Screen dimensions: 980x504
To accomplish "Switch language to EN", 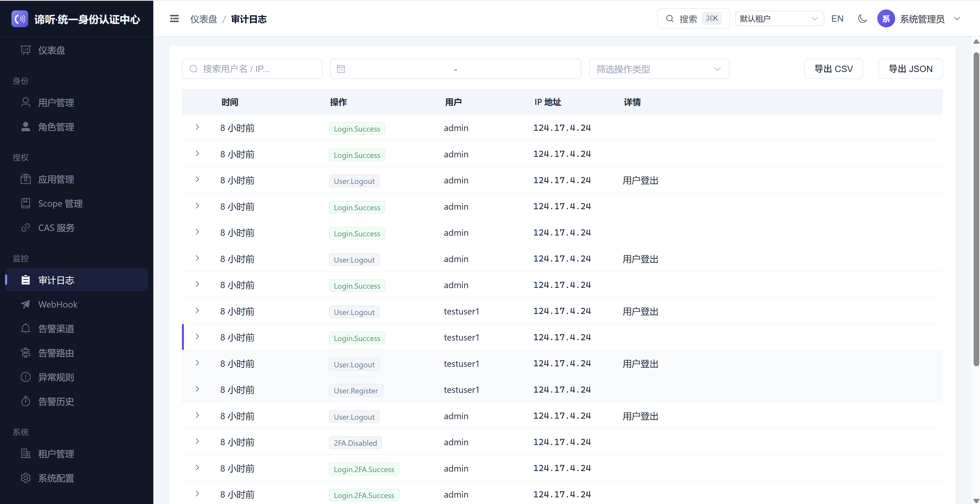I will pyautogui.click(x=837, y=19).
